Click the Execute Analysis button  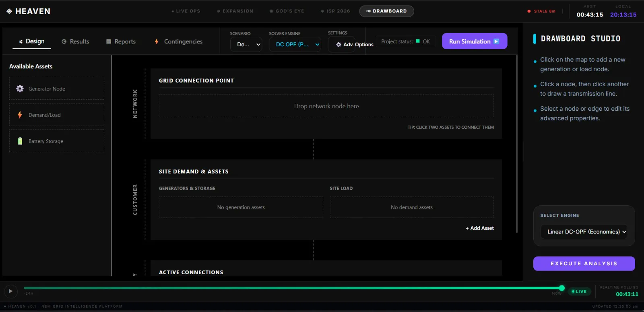[x=584, y=264]
